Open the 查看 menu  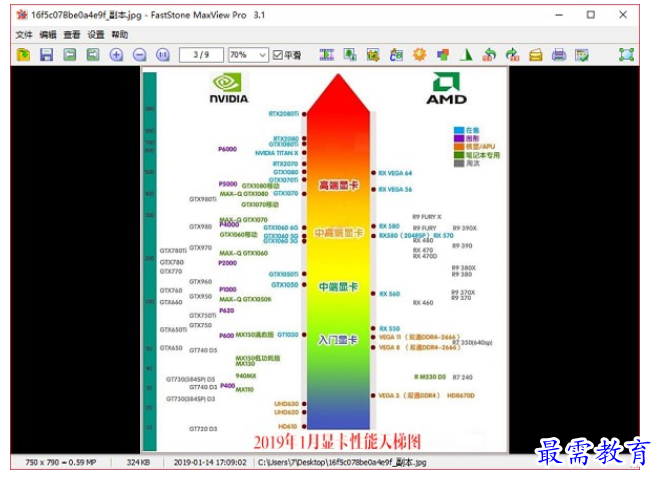pos(72,34)
